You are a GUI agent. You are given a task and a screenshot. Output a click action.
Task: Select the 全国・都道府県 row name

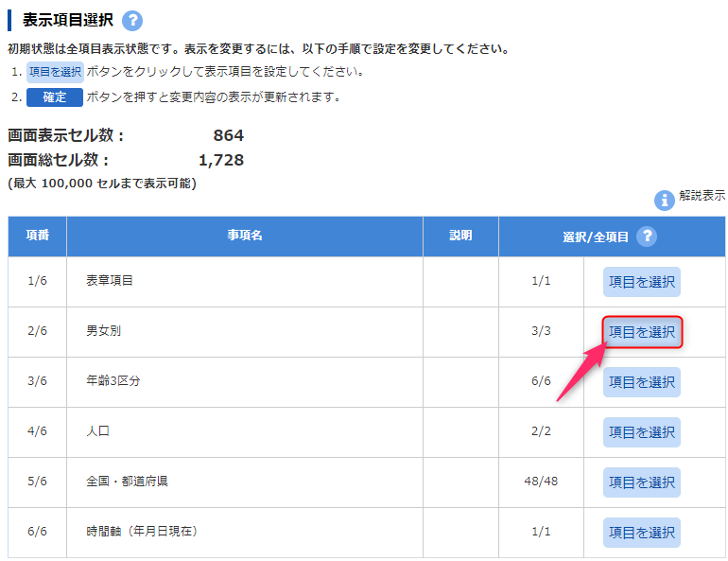point(128,482)
